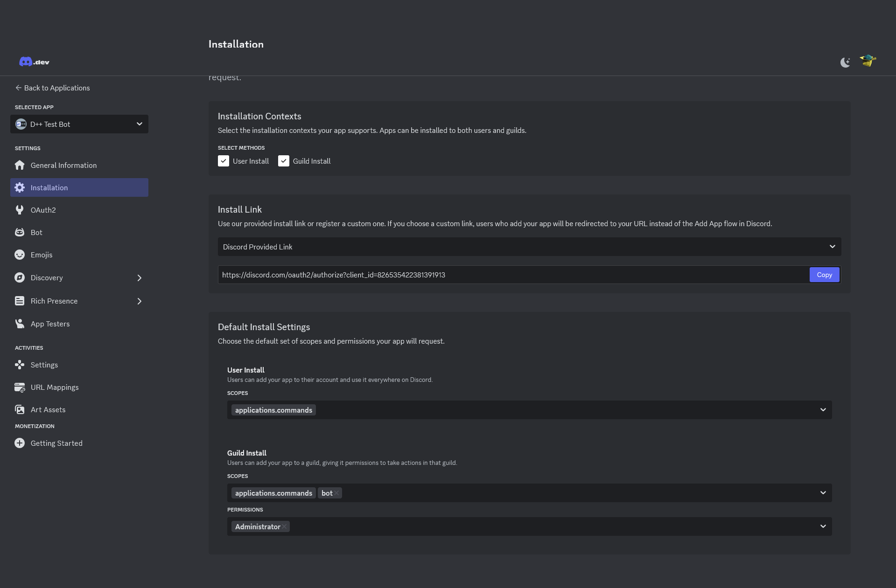Go to the URL Mappings section
Image resolution: width=896 pixels, height=588 pixels.
pos(55,387)
